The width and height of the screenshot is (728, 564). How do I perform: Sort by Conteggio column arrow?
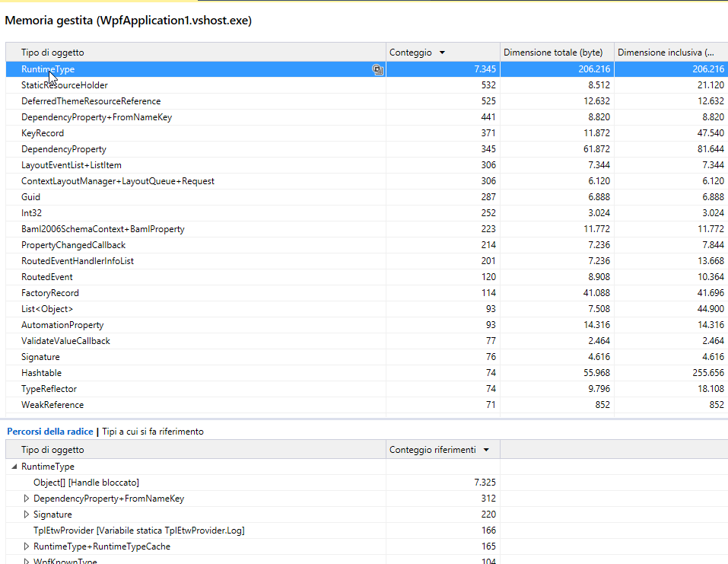(x=442, y=53)
